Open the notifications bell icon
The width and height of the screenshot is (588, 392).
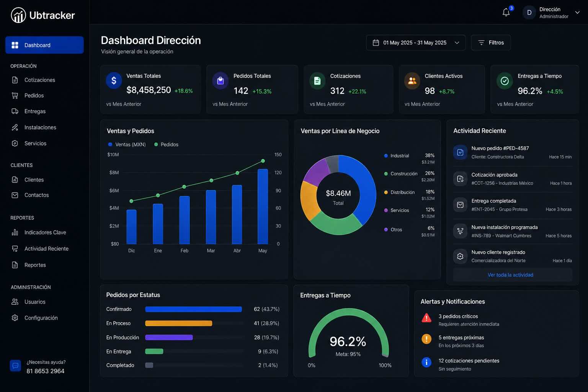[x=506, y=12]
